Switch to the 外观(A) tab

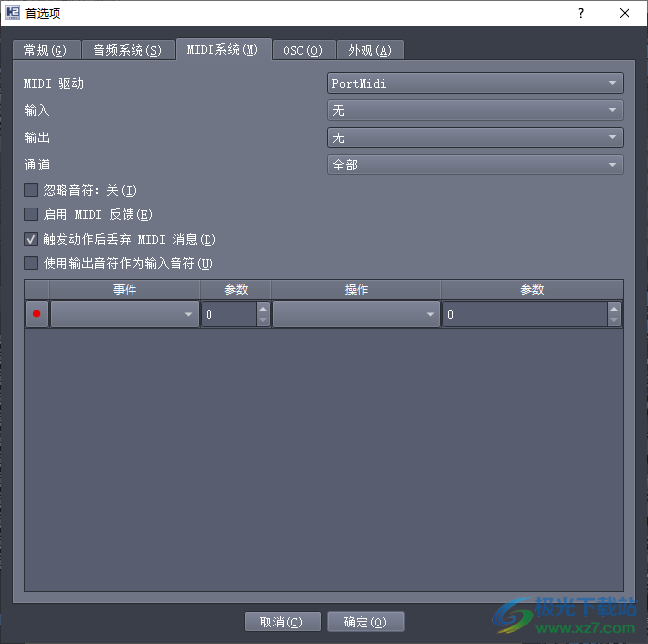pos(370,50)
